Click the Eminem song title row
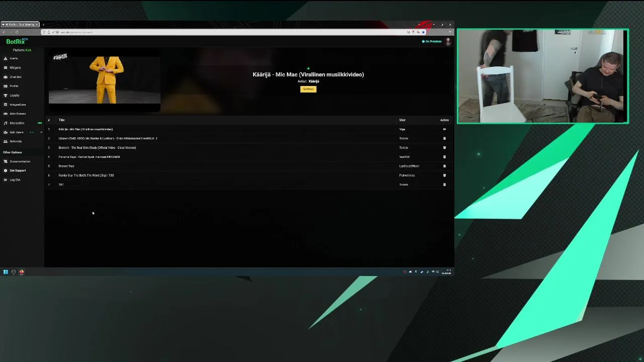 pos(97,148)
